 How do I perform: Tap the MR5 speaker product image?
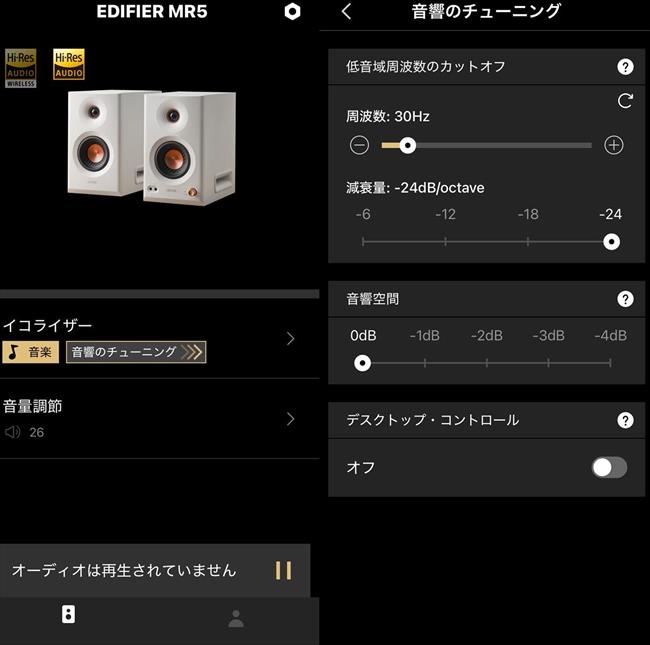152,148
